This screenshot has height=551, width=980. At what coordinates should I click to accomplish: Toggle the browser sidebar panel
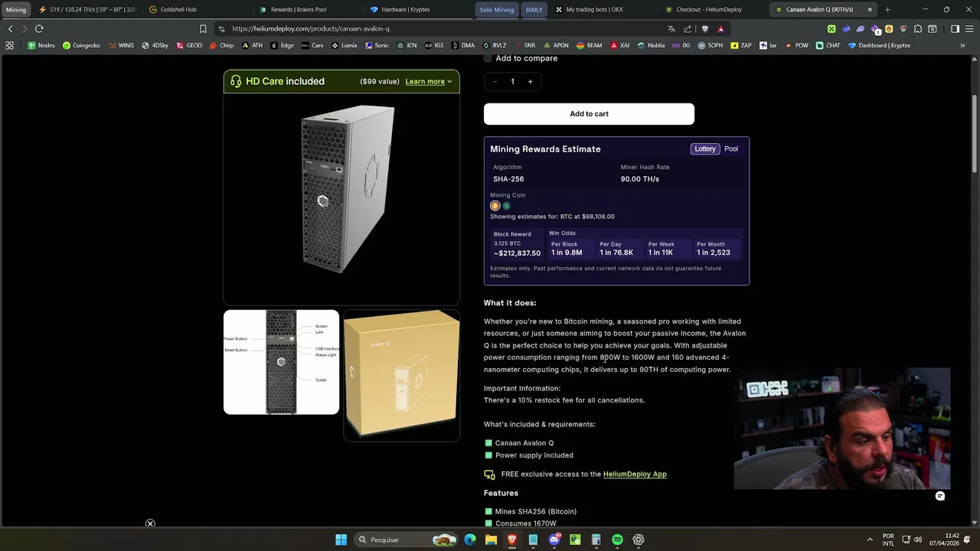click(x=955, y=28)
